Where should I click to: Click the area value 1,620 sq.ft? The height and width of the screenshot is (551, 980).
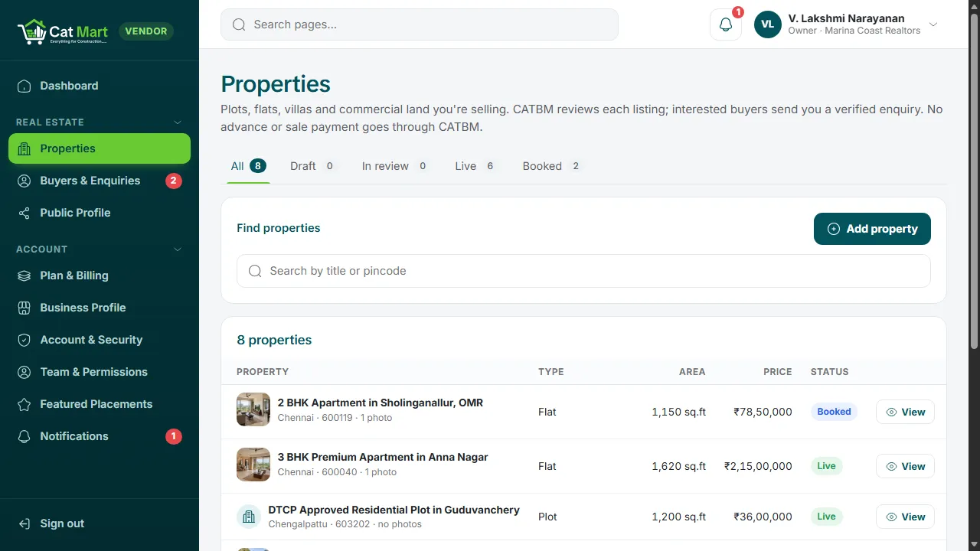pyautogui.click(x=678, y=466)
